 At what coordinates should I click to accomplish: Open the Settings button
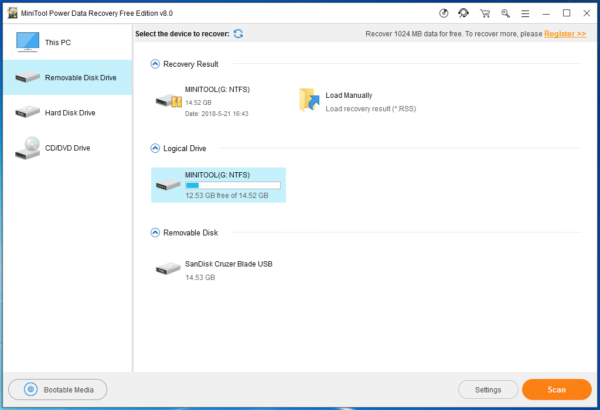(x=488, y=390)
